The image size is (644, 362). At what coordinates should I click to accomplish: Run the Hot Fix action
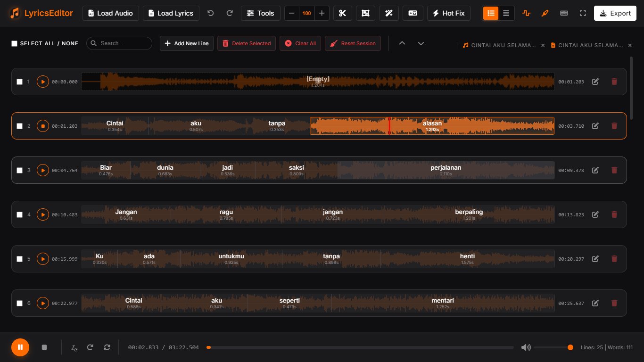point(449,13)
